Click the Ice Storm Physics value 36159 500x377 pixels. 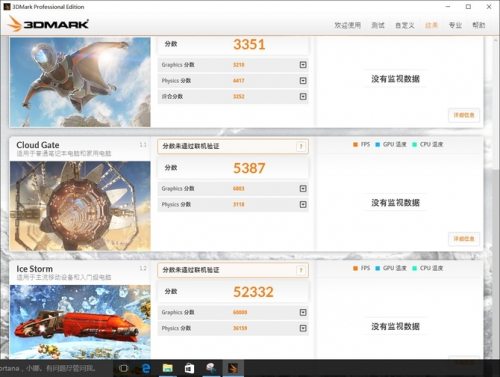[x=240, y=328]
